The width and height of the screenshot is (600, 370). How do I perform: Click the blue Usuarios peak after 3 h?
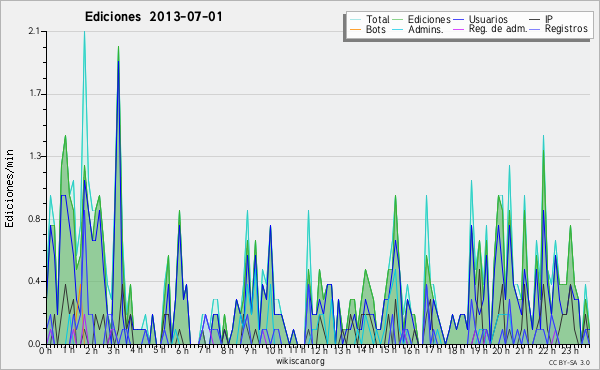[119, 63]
